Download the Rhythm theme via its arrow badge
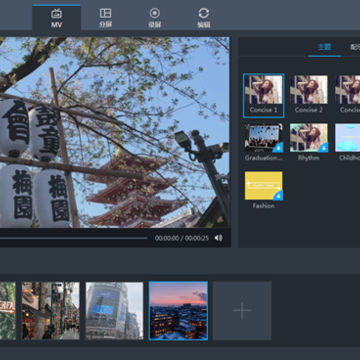The width and height of the screenshot is (360, 360). click(323, 148)
